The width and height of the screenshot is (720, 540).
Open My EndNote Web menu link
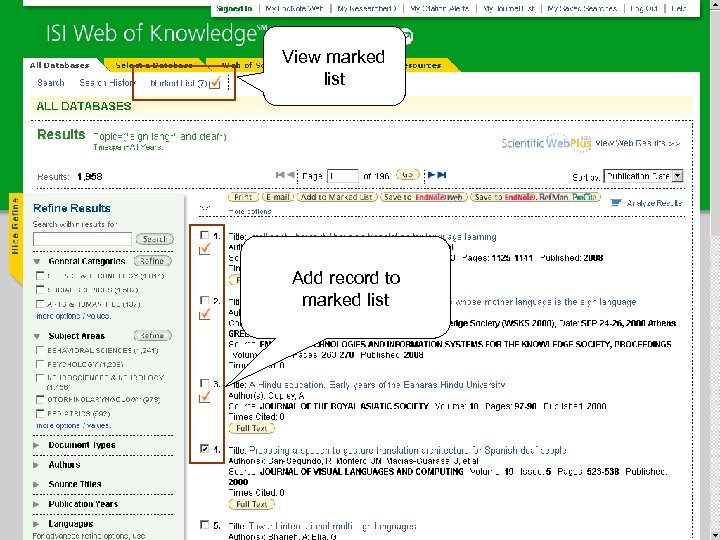[294, 8]
